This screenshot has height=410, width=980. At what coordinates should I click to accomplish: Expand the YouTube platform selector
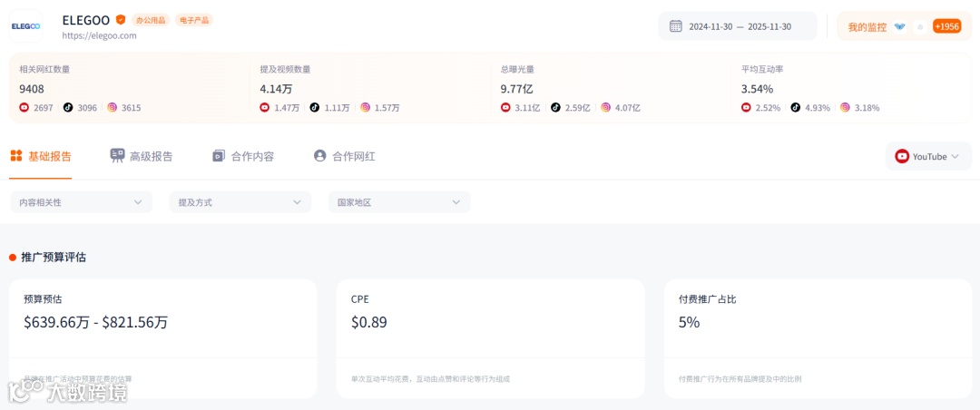tap(928, 156)
